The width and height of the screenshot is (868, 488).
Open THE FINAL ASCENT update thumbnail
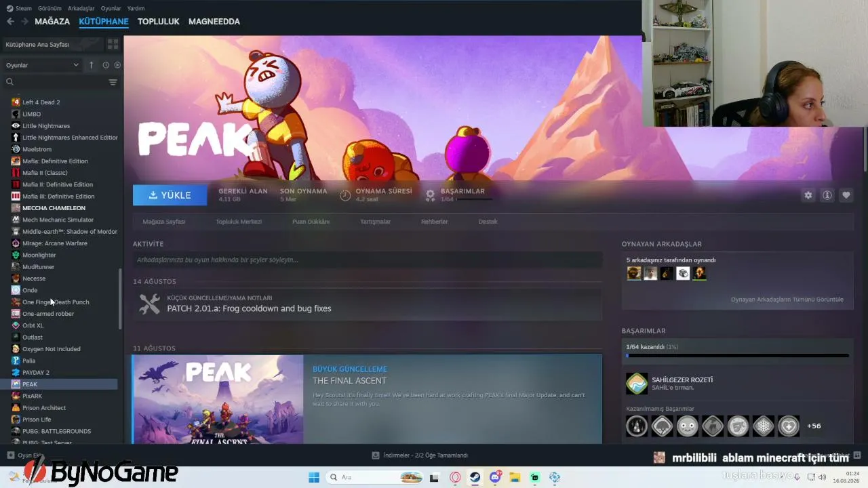click(218, 399)
